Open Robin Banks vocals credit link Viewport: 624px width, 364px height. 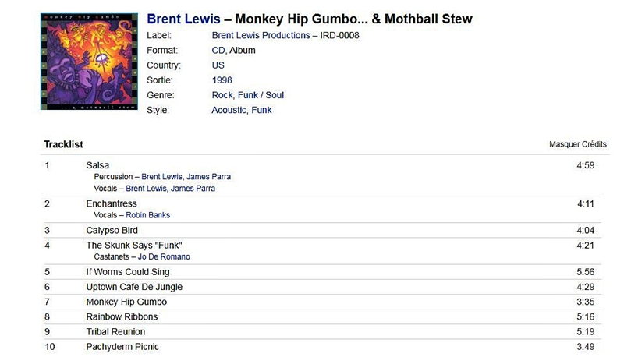click(x=148, y=215)
